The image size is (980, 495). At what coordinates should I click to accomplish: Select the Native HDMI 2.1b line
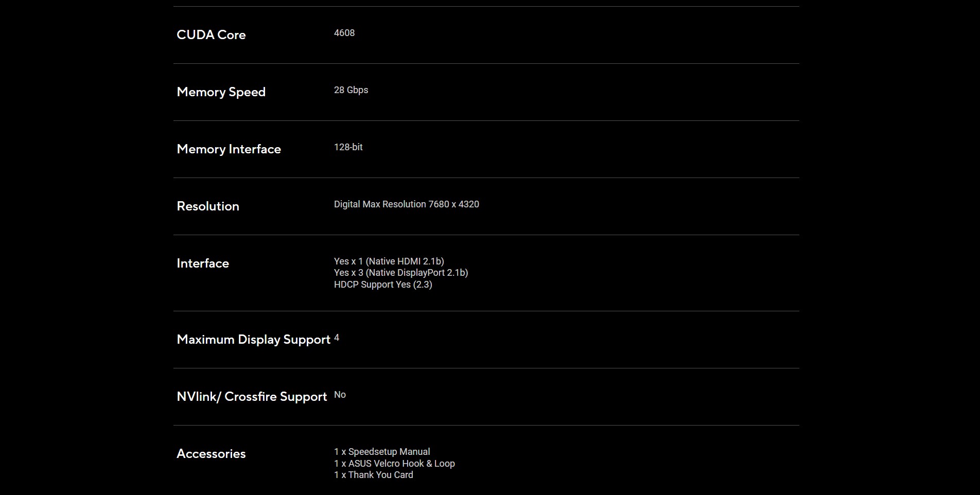point(389,261)
